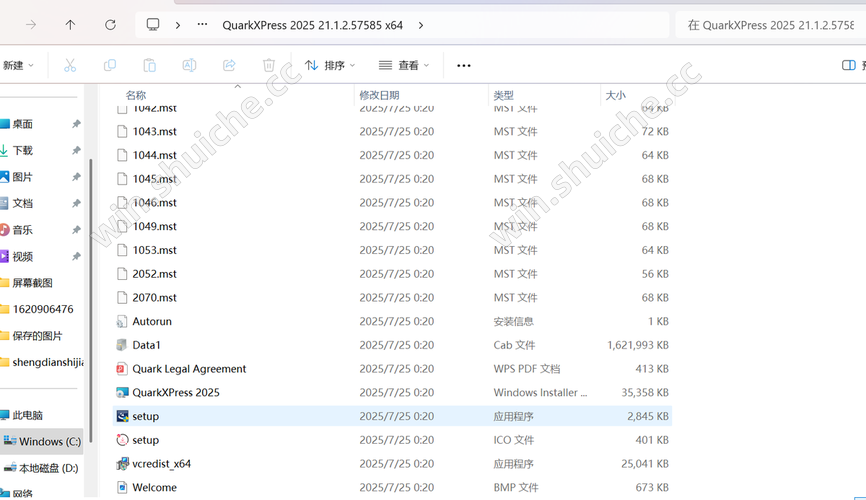Select the file 1045.mst
Image resolution: width=866 pixels, height=500 pixels.
tap(392, 179)
